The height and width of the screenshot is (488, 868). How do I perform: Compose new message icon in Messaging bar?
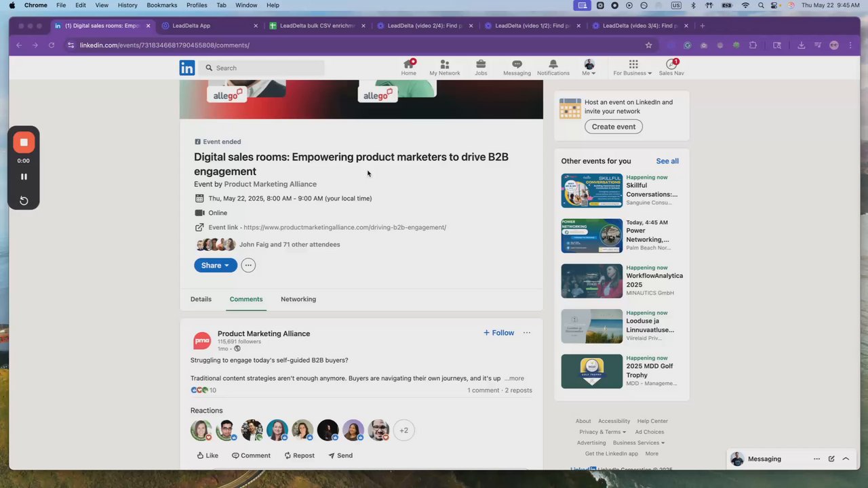pos(831,459)
